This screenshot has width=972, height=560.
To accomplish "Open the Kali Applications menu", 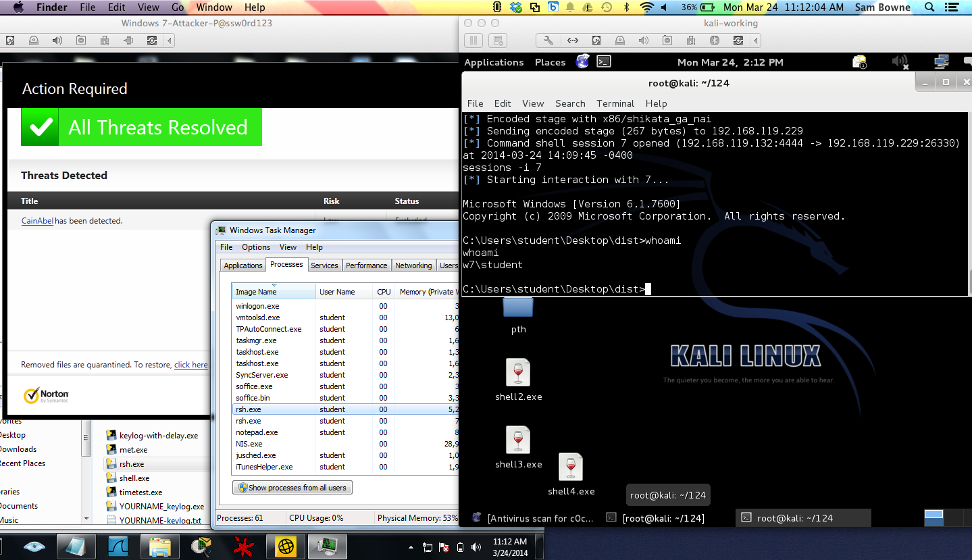I will coord(494,62).
